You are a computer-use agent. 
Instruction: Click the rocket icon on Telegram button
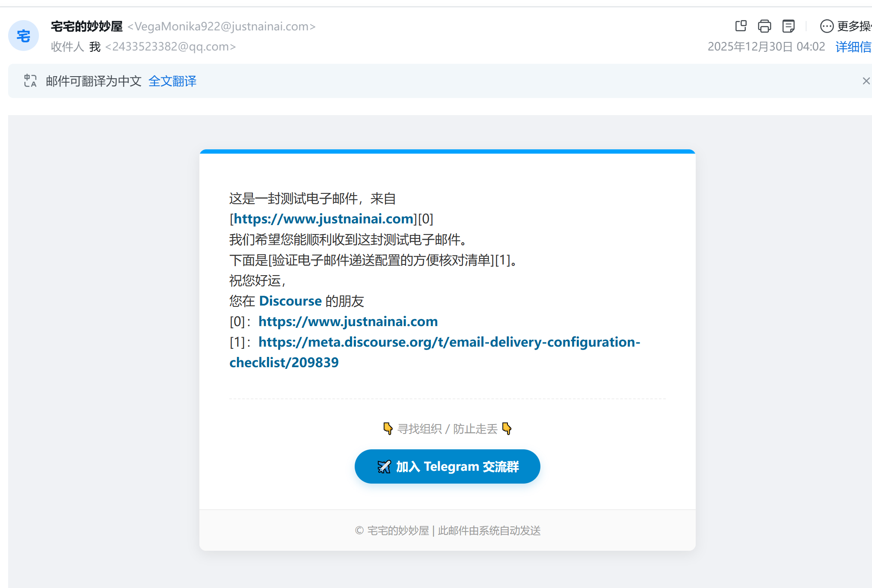click(384, 466)
